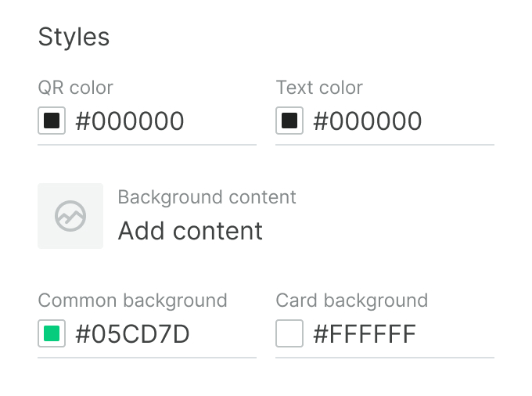Screen dimensions: 532x396
Task: Click the Background content label
Action: (207, 196)
